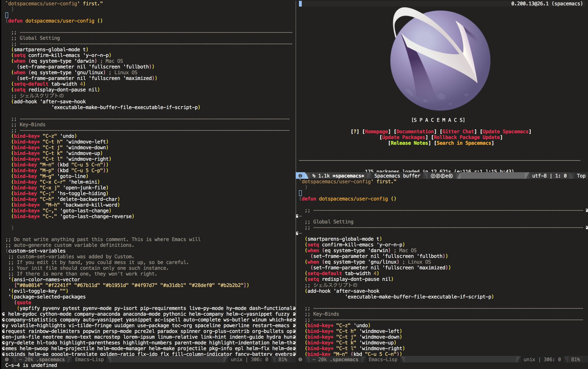
Task: Click the 'goto-last-change-reverse binding line
Action: [x=73, y=216]
